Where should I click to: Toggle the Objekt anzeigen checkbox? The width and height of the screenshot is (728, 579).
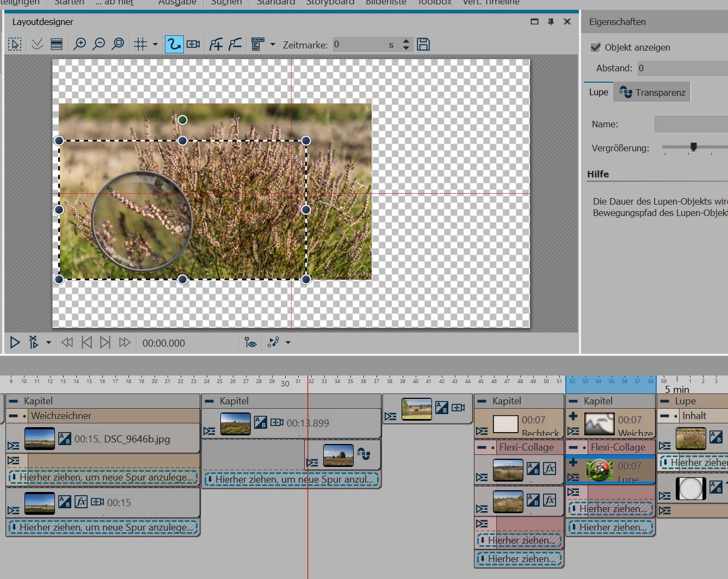[595, 47]
